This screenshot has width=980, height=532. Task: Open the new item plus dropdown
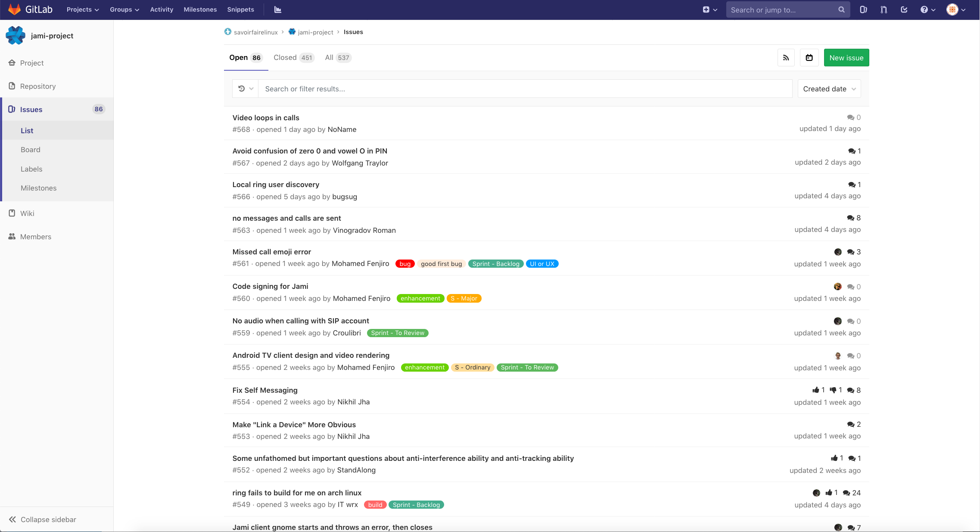710,9
